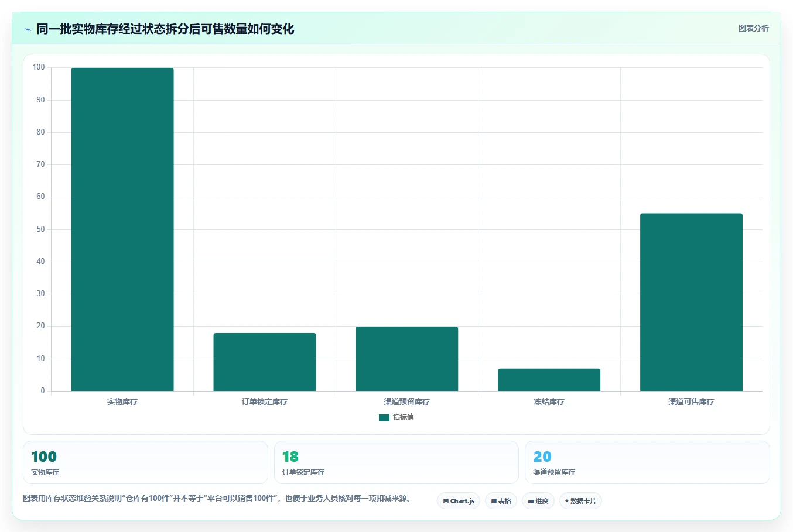Click the 数据卡片 tag chip

[x=580, y=501]
